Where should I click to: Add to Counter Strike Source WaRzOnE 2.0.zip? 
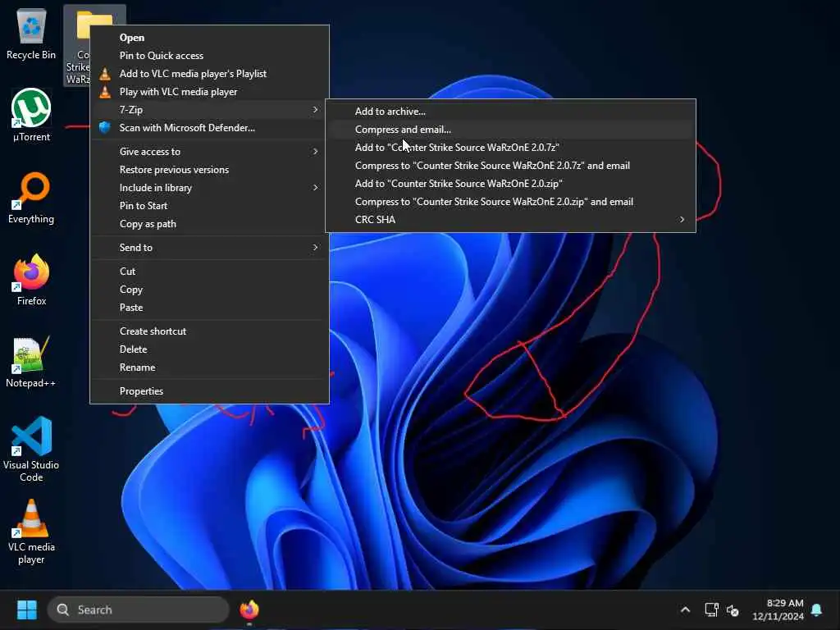[510, 184]
